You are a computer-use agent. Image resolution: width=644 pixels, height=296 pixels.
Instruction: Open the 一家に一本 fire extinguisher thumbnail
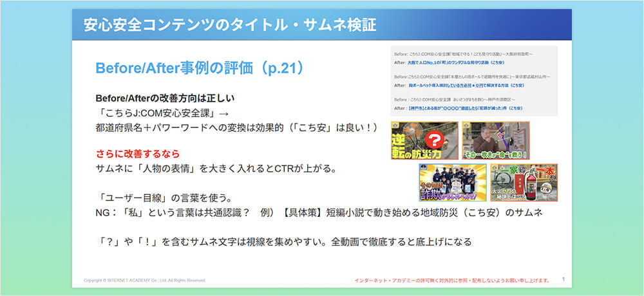coord(524,183)
